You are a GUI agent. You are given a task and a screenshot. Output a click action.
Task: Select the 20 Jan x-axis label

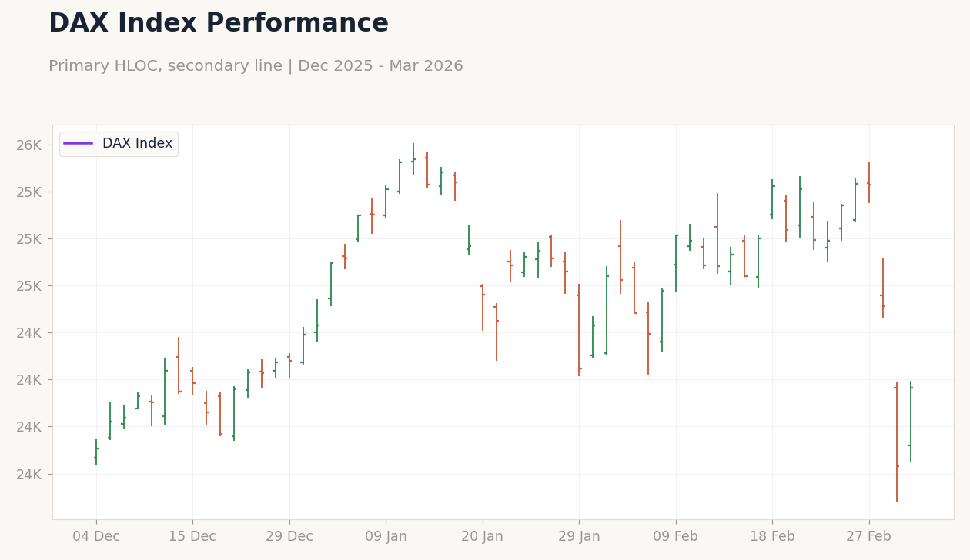(x=483, y=537)
